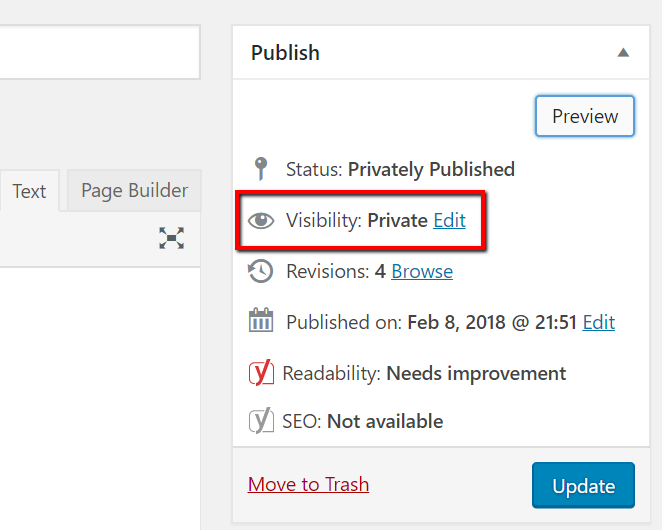The width and height of the screenshot is (662, 530).
Task: Browse the post revisions
Action: click(422, 271)
